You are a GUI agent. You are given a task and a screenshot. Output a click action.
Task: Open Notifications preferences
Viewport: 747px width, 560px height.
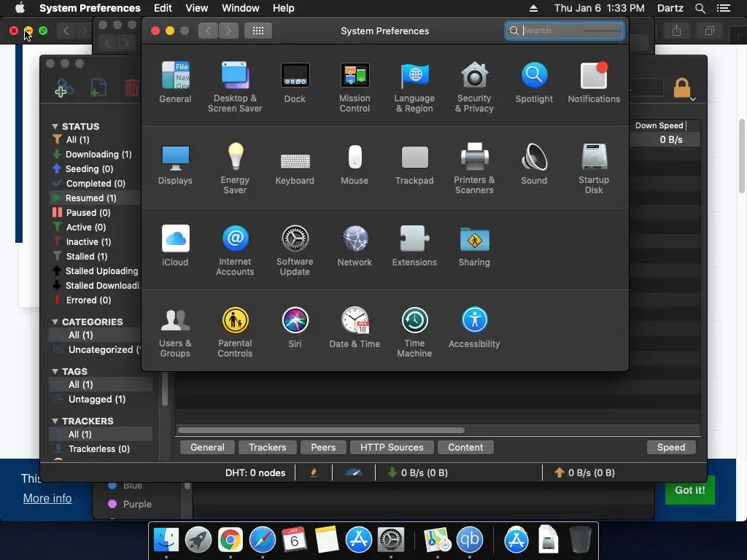tap(594, 82)
